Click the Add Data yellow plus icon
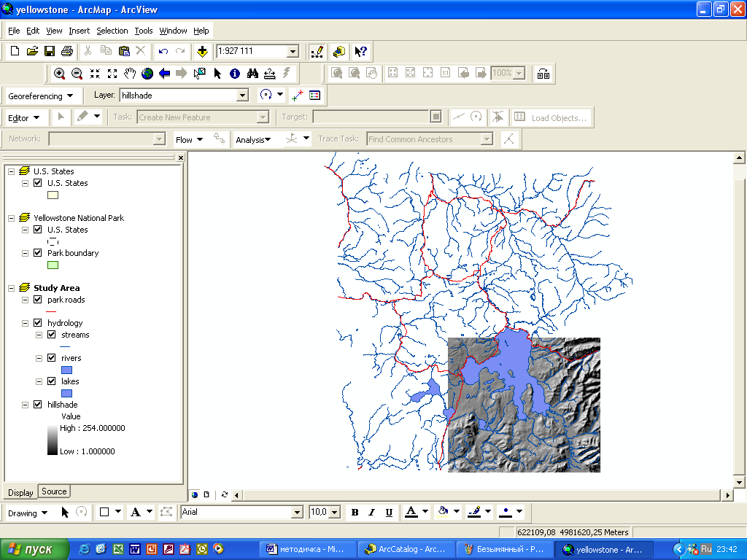The width and height of the screenshot is (747, 560). 203,52
